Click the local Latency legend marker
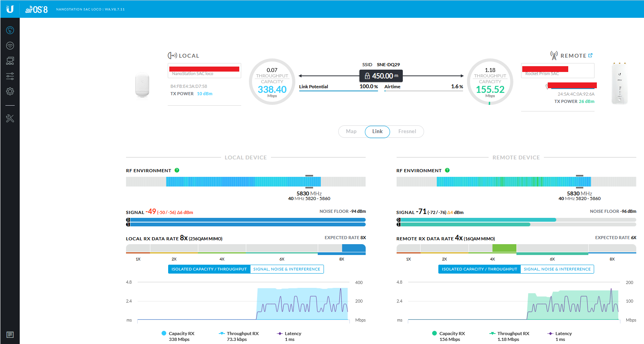The width and height of the screenshot is (644, 344). click(280, 333)
